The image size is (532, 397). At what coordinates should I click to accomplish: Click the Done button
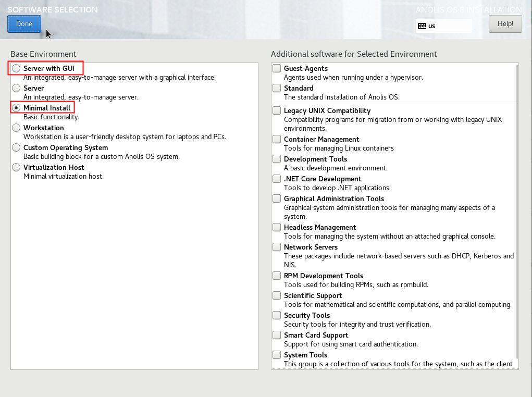coord(24,24)
